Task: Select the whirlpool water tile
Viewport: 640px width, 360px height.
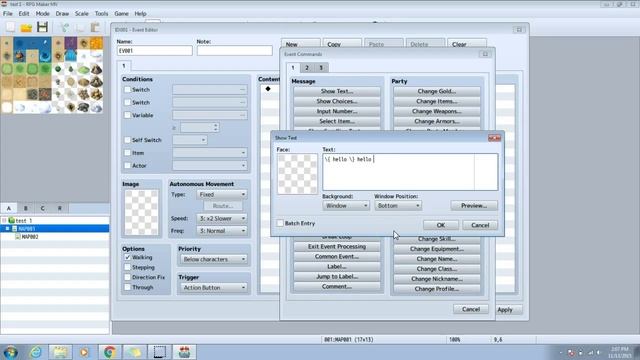Action: tap(45, 56)
